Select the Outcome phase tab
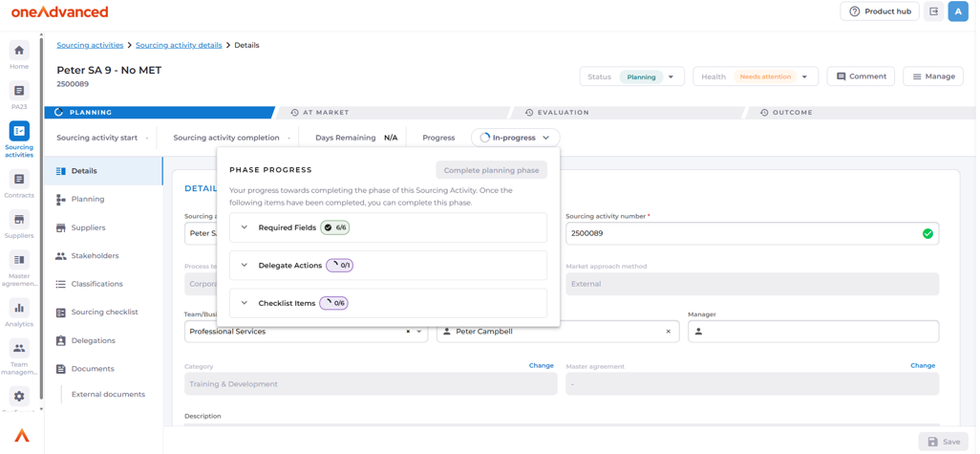The height and width of the screenshot is (454, 980). [x=860, y=113]
